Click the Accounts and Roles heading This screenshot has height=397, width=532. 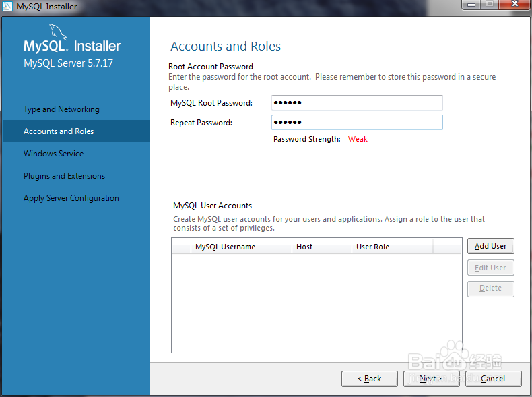[226, 47]
